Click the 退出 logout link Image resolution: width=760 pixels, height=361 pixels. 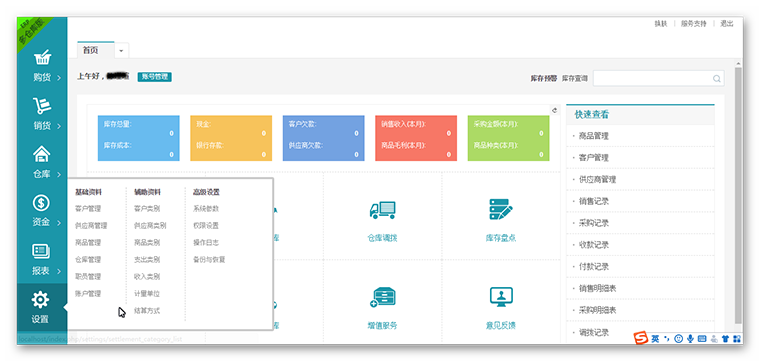727,23
